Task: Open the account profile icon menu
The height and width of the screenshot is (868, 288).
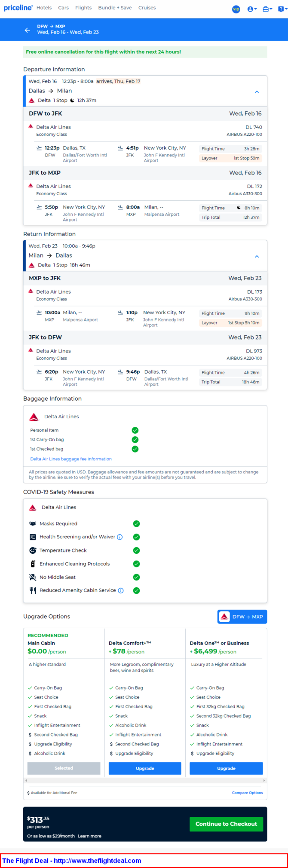Action: click(251, 9)
